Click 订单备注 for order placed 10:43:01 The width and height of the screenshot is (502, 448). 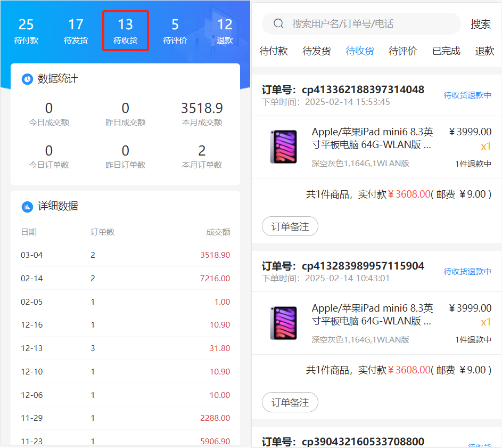coord(290,402)
